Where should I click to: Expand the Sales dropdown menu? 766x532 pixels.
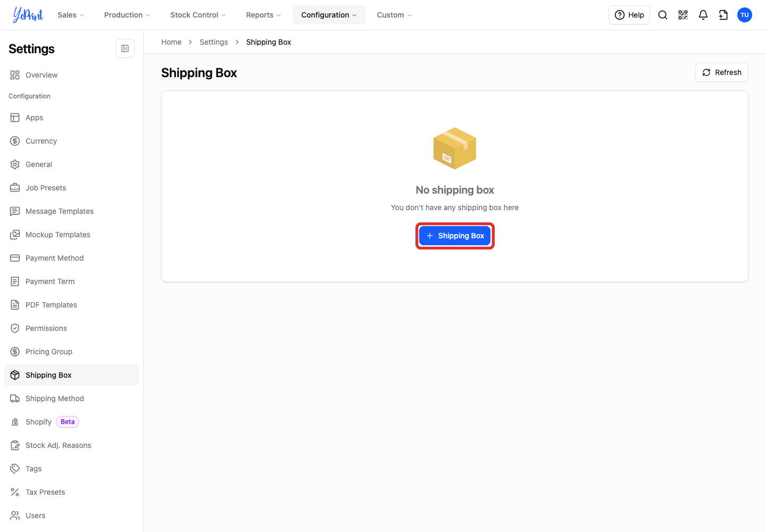tap(71, 15)
